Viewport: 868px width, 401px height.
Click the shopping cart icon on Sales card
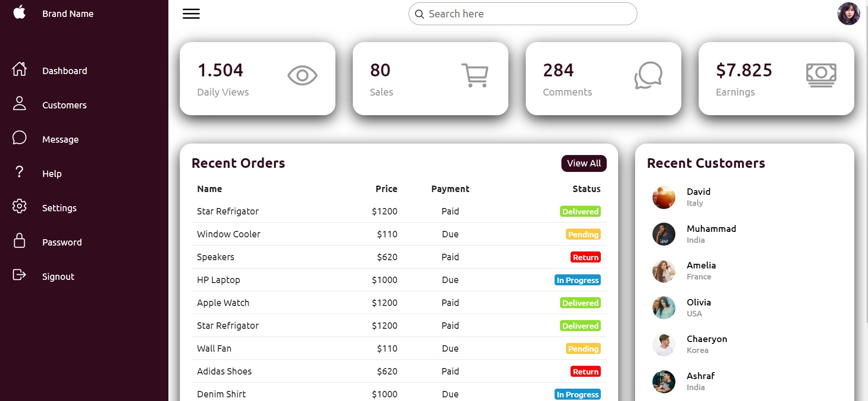[x=475, y=75]
